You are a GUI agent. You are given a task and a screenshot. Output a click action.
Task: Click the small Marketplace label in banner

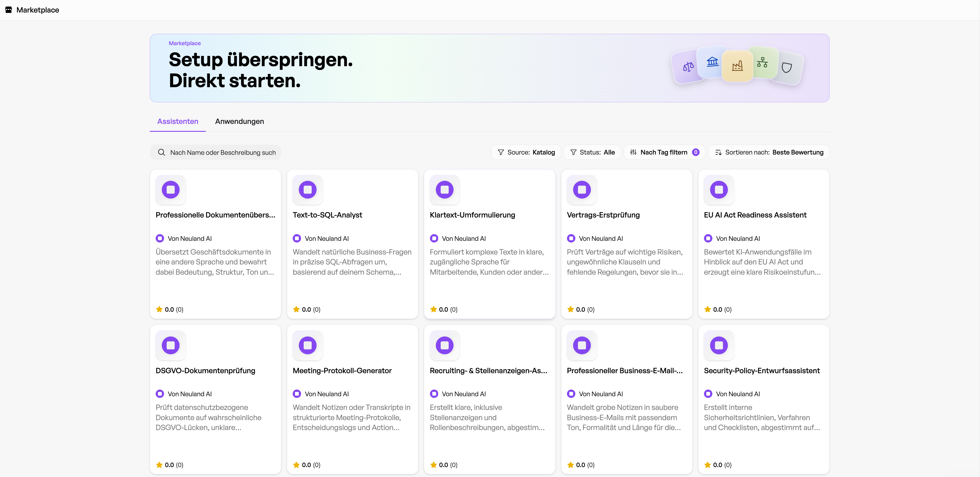pos(185,43)
